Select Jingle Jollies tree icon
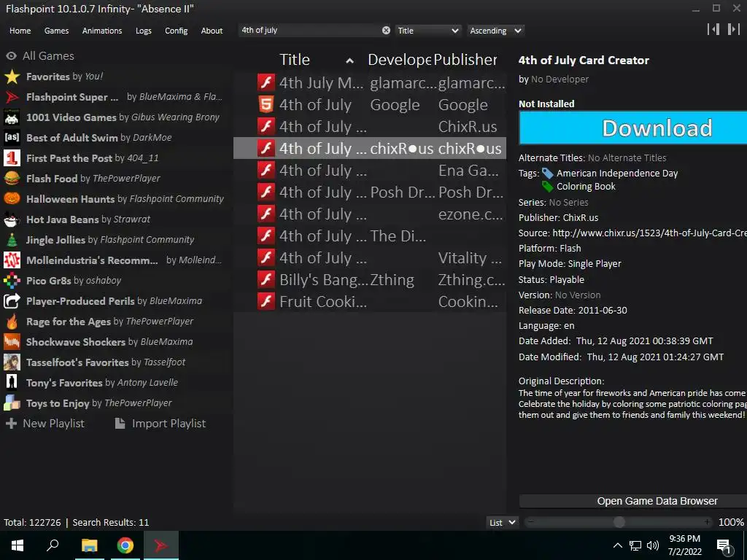The width and height of the screenshot is (747, 560). (x=12, y=239)
